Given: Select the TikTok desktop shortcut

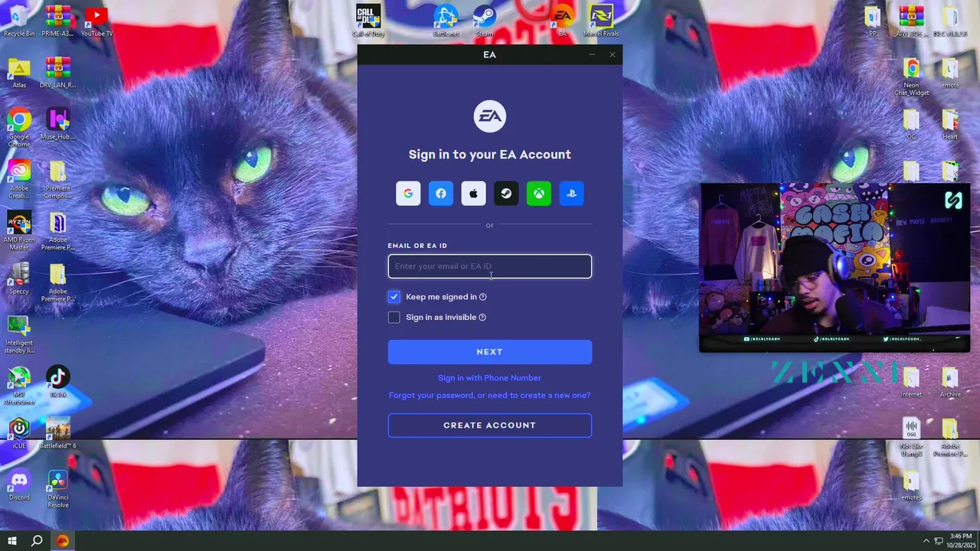Looking at the screenshot, I should click(58, 382).
